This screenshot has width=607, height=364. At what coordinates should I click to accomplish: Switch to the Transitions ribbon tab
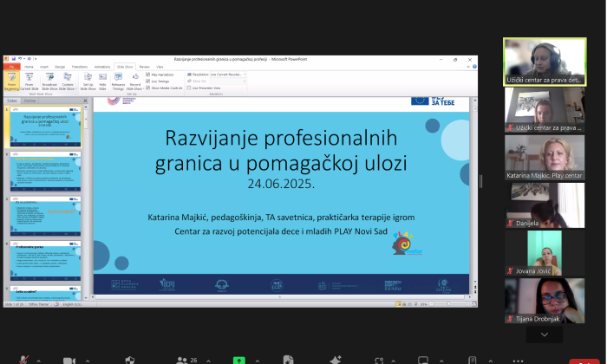coord(80,67)
